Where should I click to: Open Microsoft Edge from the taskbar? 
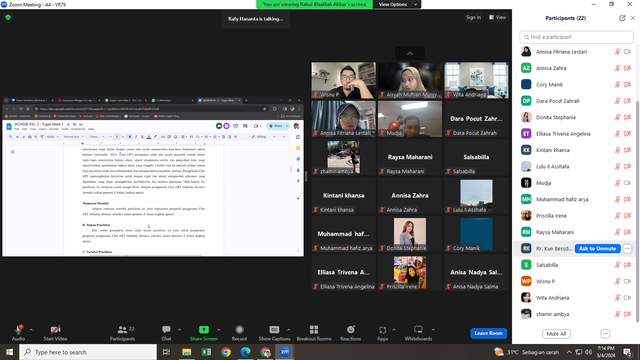(245, 352)
